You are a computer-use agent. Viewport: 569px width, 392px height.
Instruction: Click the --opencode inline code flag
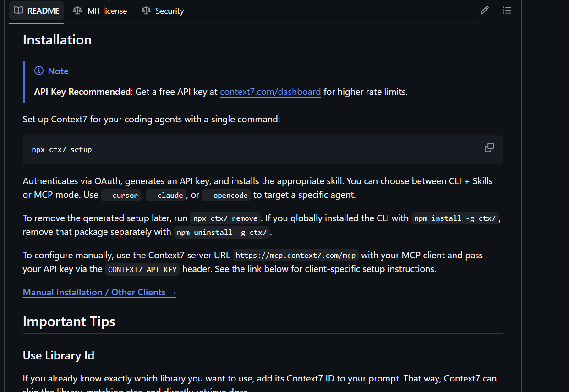click(x=226, y=195)
